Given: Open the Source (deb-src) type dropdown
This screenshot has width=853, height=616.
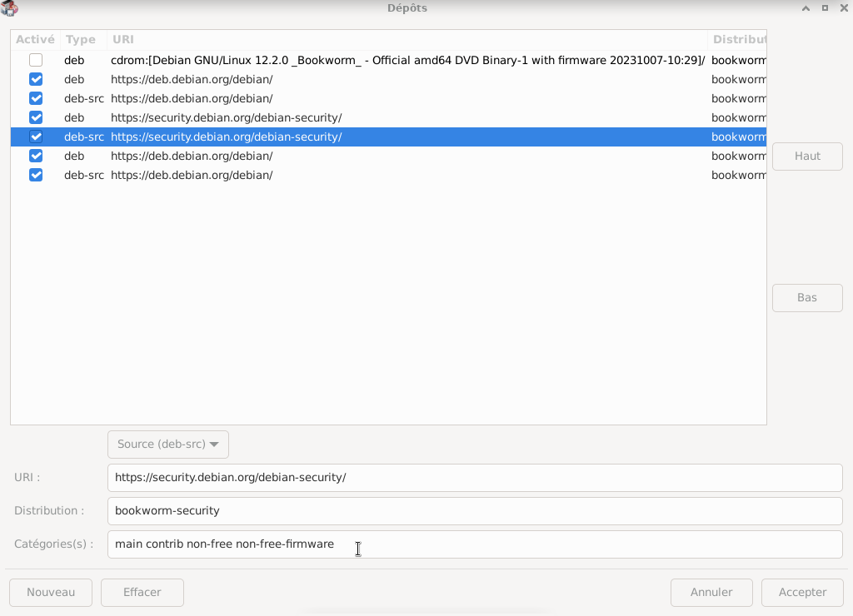Looking at the screenshot, I should click(x=168, y=445).
